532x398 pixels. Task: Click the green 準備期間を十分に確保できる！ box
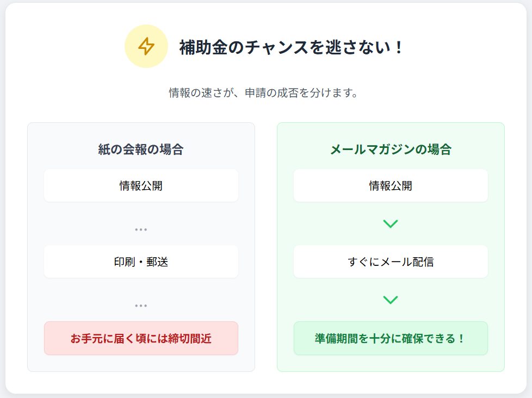[x=391, y=338]
